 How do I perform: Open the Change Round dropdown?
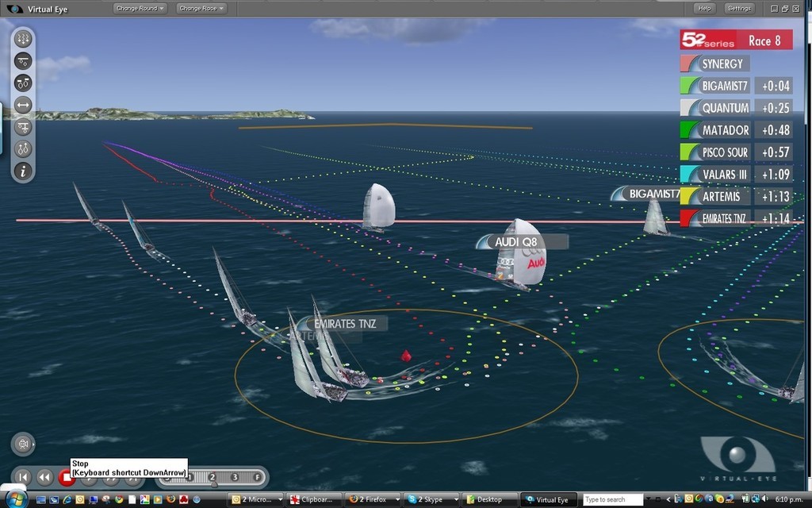(140, 8)
